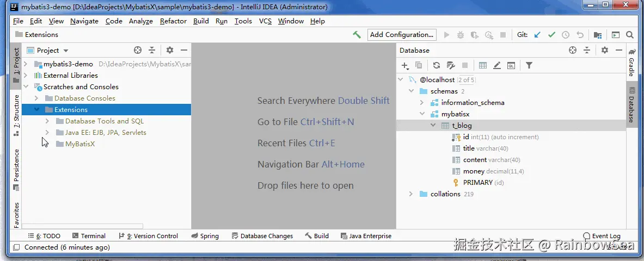Click the Database filter funnel icon
The height and width of the screenshot is (261, 644).
click(529, 65)
